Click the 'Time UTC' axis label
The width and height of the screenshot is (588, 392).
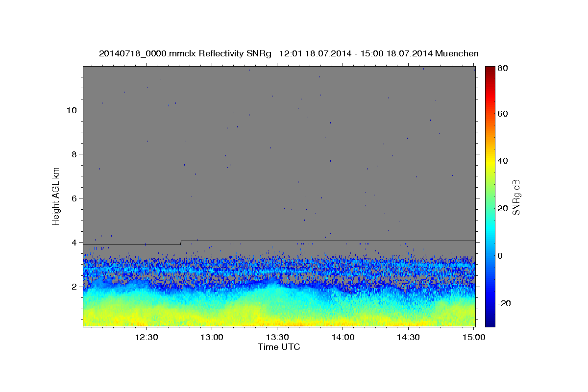(x=279, y=347)
